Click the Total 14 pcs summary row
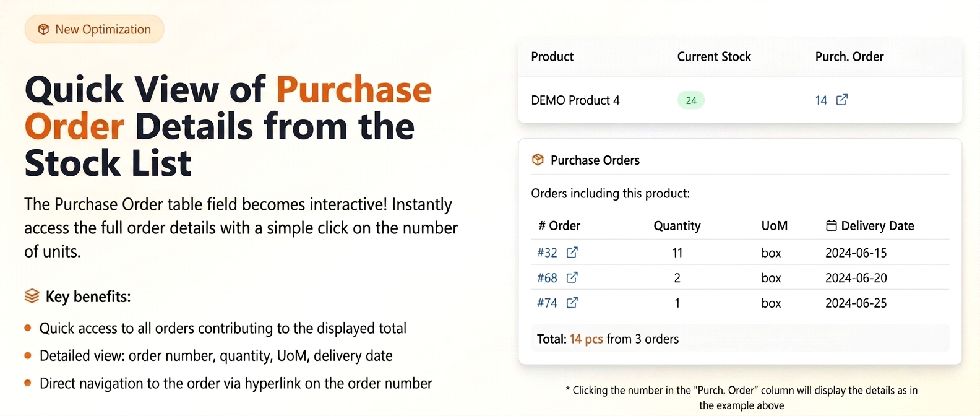The height and width of the screenshot is (416, 980). [740, 339]
